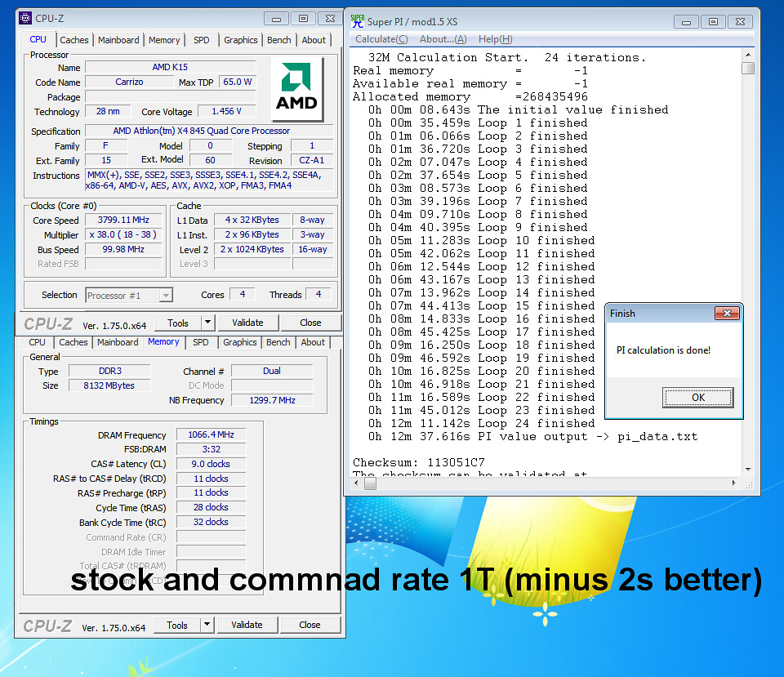Open the About menu in Super PI
The height and width of the screenshot is (677, 784).
(x=443, y=39)
